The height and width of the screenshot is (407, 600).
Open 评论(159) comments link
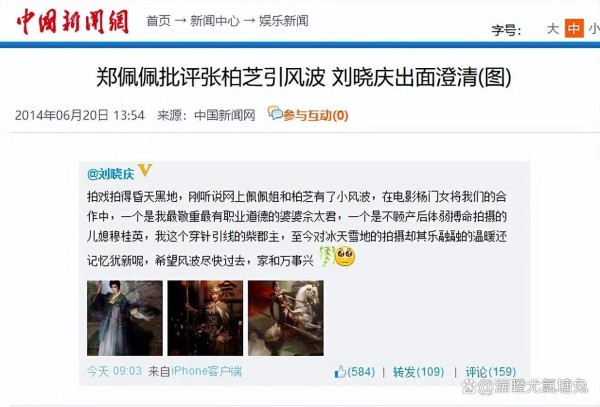coord(491,372)
